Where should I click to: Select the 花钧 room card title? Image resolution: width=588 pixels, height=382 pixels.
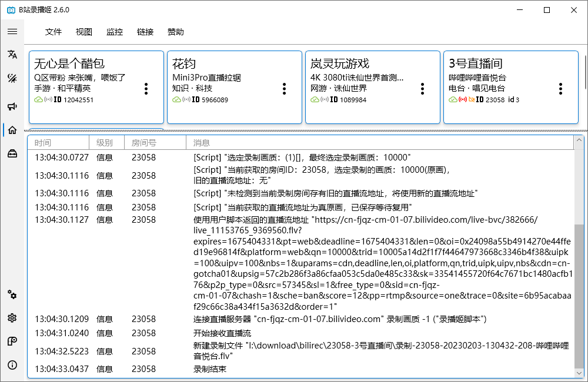(x=183, y=63)
